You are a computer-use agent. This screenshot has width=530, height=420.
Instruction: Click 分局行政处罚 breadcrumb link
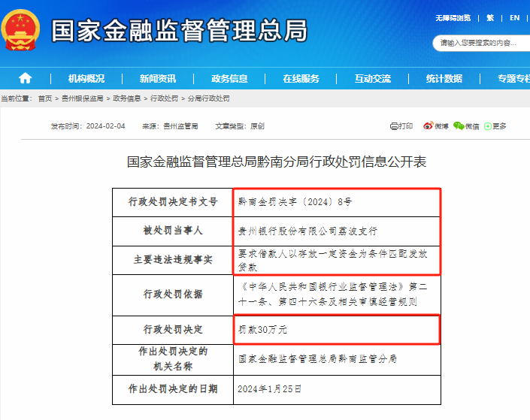click(x=208, y=98)
